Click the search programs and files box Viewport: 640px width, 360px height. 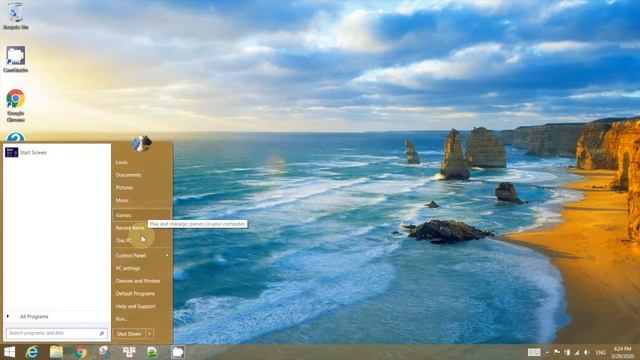pos(57,333)
